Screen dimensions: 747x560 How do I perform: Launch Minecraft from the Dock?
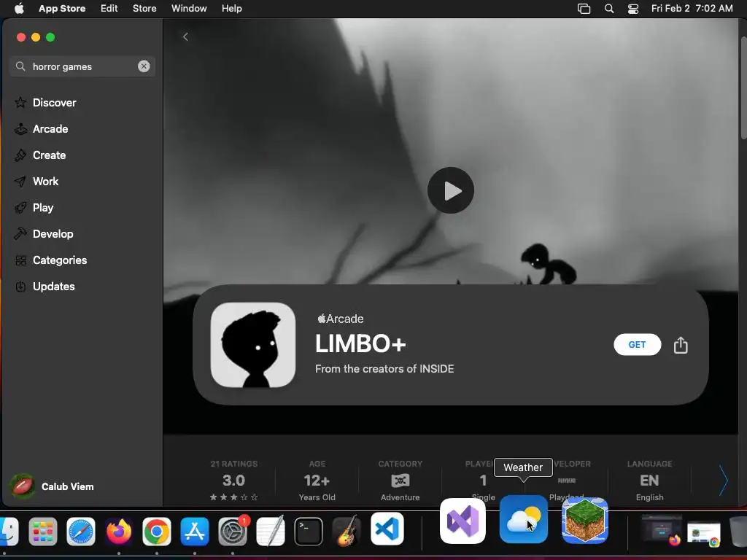point(585,521)
